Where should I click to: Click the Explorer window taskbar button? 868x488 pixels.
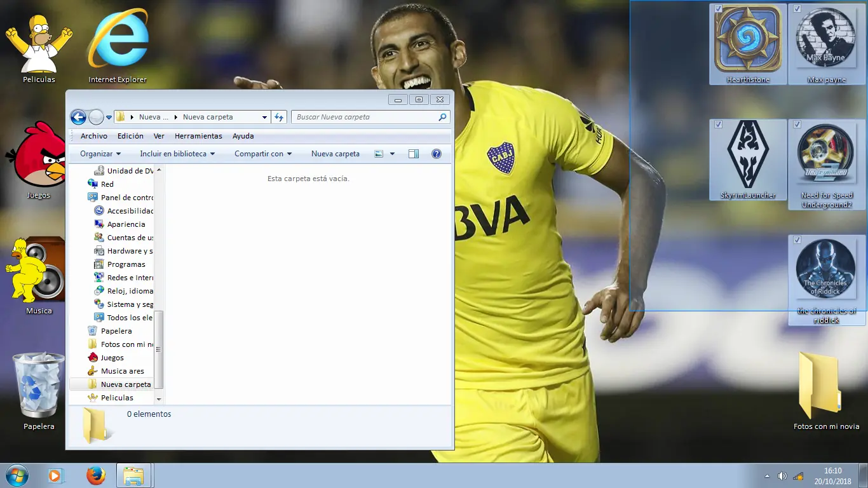(133, 475)
